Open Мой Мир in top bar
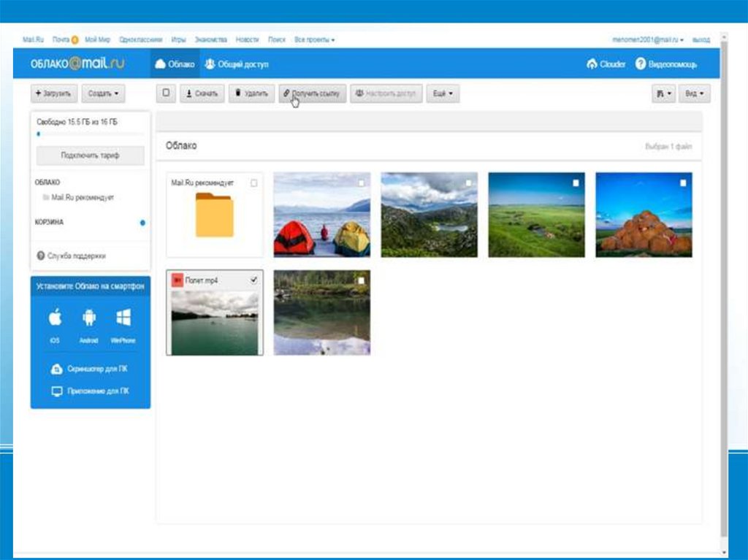The width and height of the screenshot is (748, 560). [x=97, y=39]
